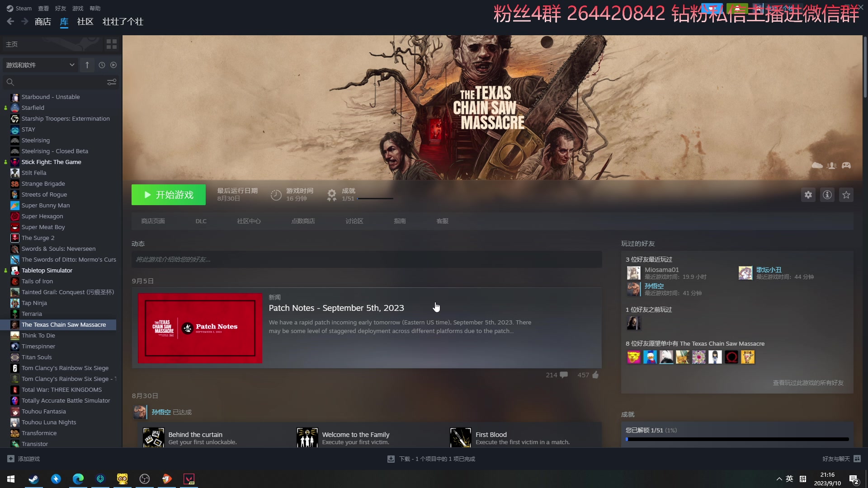Open the 游戏 (Games) menu
This screenshot has height=488, width=868.
pyautogui.click(x=78, y=8)
